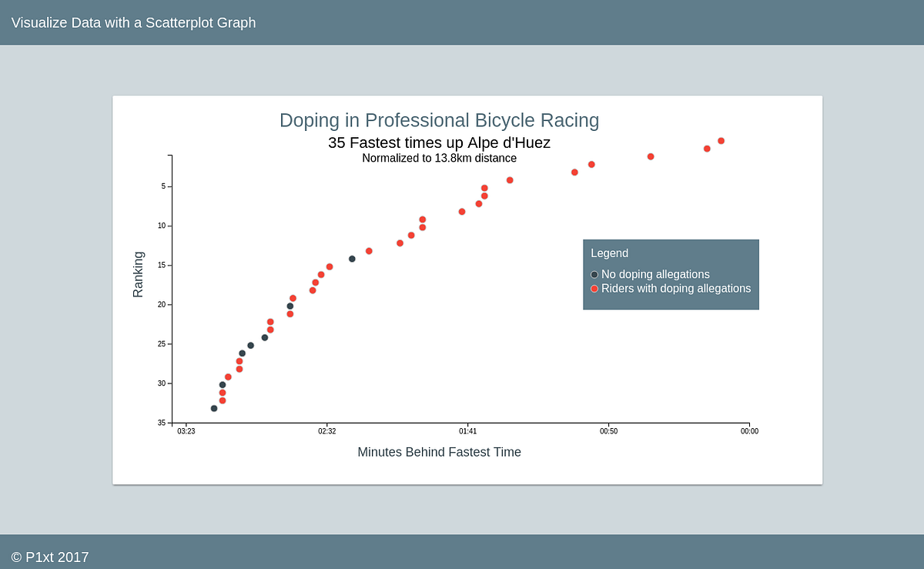Click the black dot near ranking 14

(x=353, y=259)
